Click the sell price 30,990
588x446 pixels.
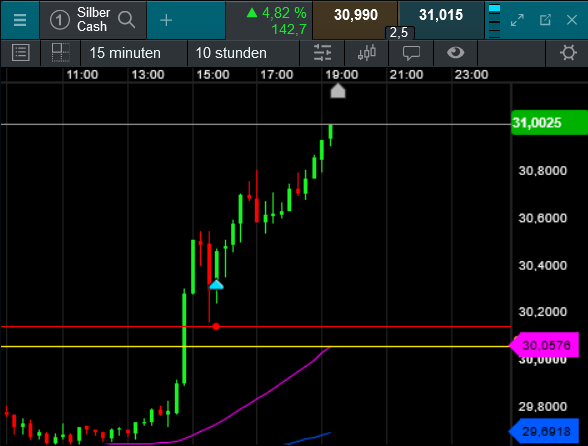pos(355,15)
